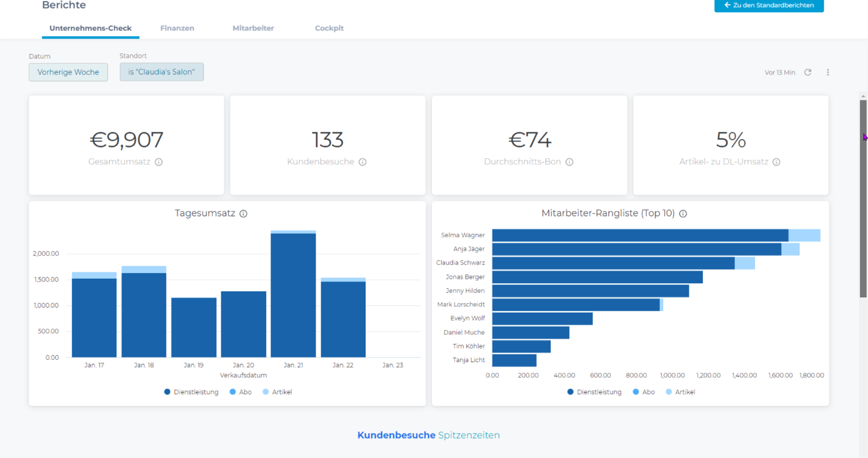Open the Mitarbeiter tab
868x458 pixels.
(x=253, y=28)
